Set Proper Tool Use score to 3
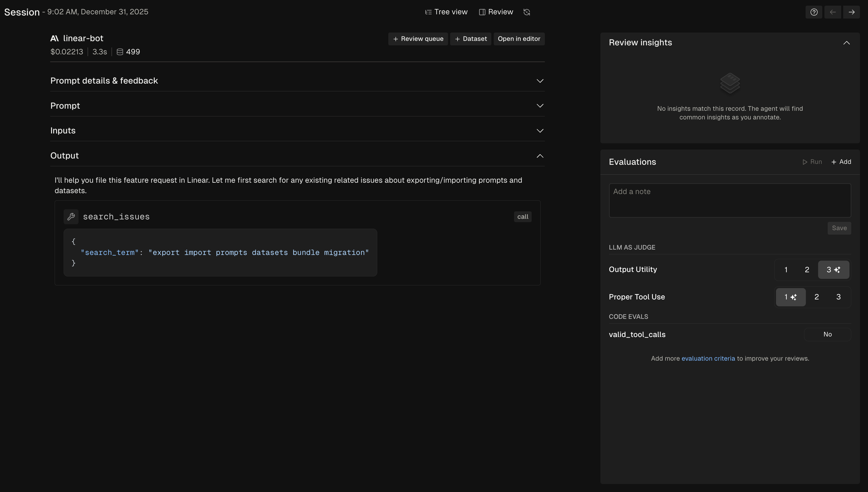Image resolution: width=868 pixels, height=492 pixels. tap(838, 297)
